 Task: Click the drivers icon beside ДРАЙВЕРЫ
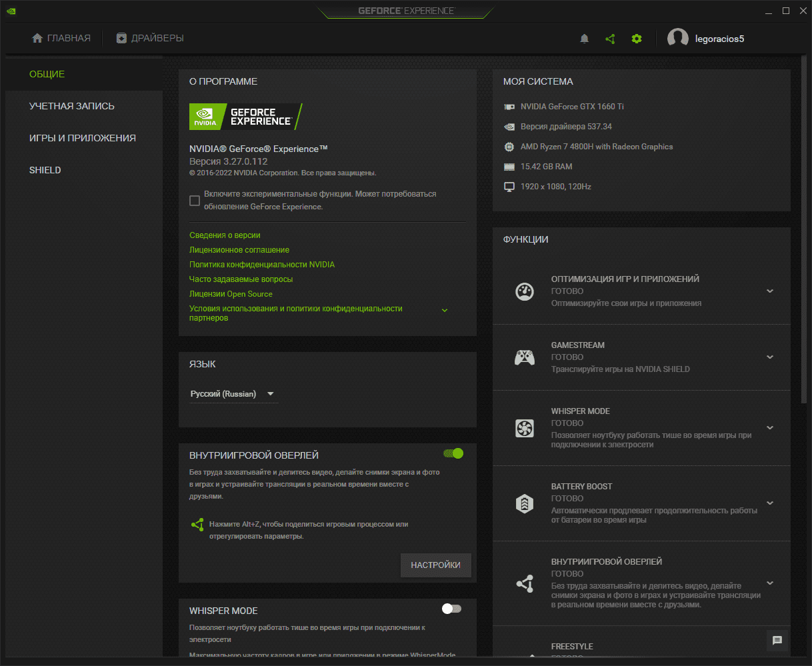121,38
